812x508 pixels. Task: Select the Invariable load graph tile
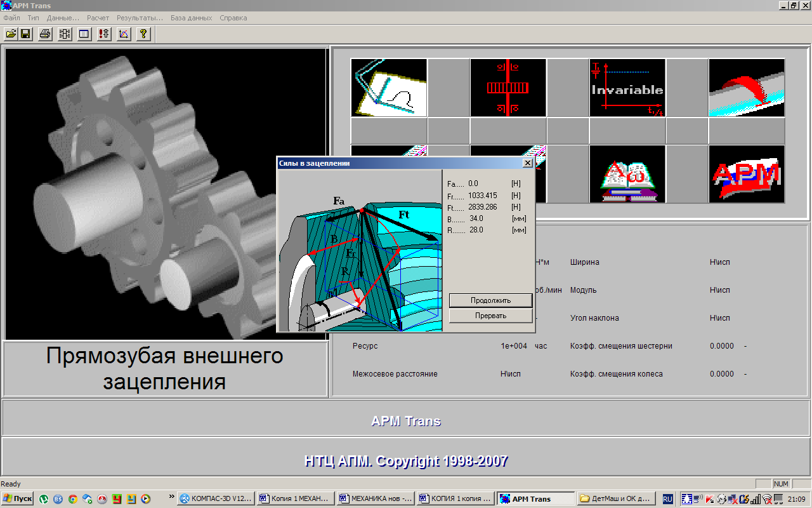(x=627, y=88)
